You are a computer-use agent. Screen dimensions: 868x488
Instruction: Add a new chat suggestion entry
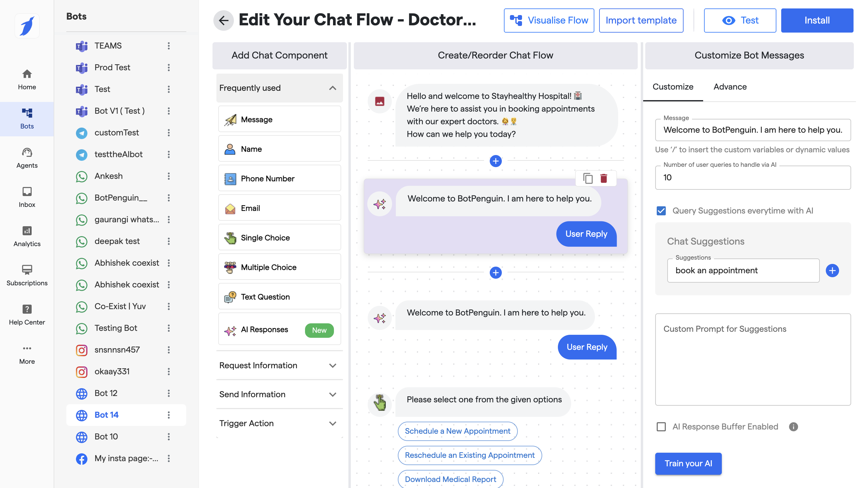(x=832, y=271)
